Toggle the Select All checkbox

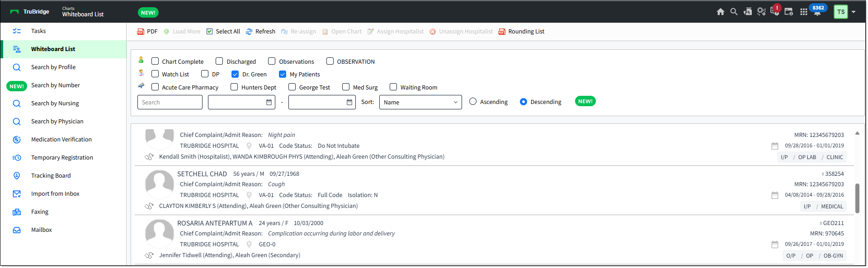(209, 32)
